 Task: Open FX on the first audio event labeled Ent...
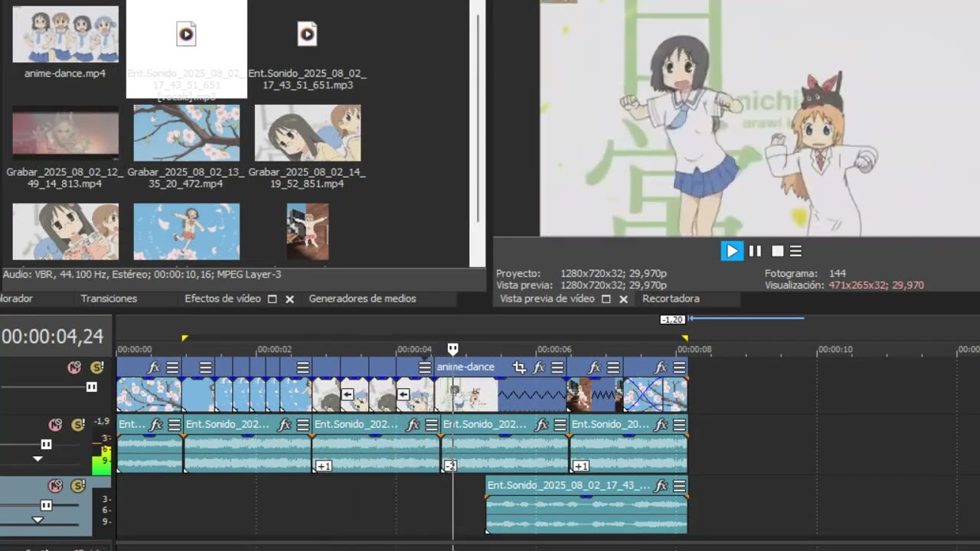[156, 425]
